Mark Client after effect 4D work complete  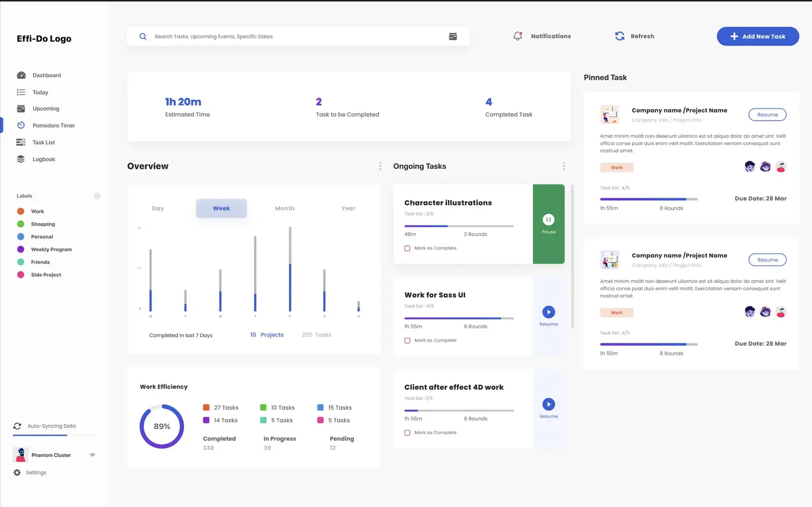click(407, 433)
